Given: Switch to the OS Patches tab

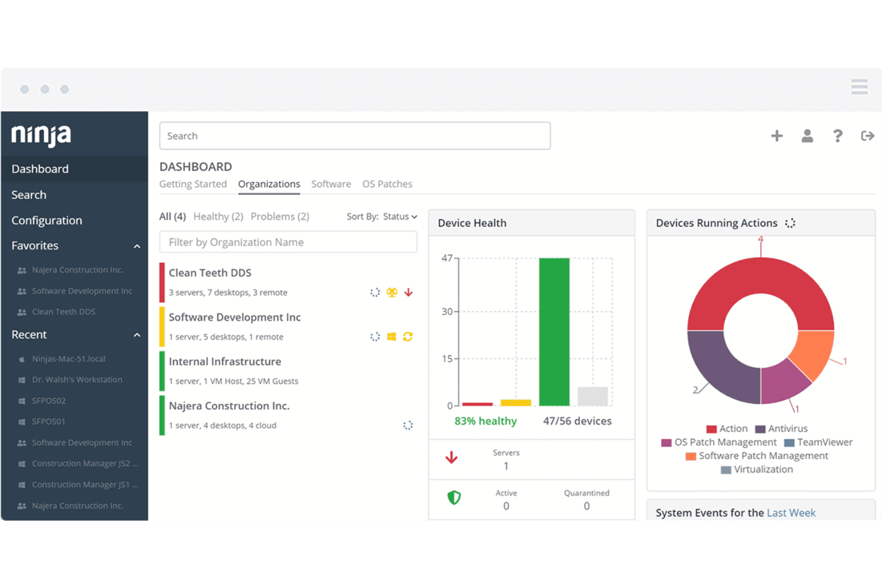Looking at the screenshot, I should tap(387, 184).
